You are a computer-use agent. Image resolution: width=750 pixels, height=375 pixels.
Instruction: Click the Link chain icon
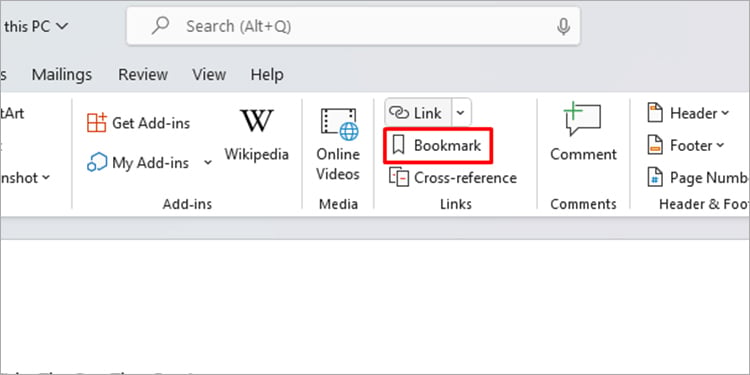[x=399, y=113]
